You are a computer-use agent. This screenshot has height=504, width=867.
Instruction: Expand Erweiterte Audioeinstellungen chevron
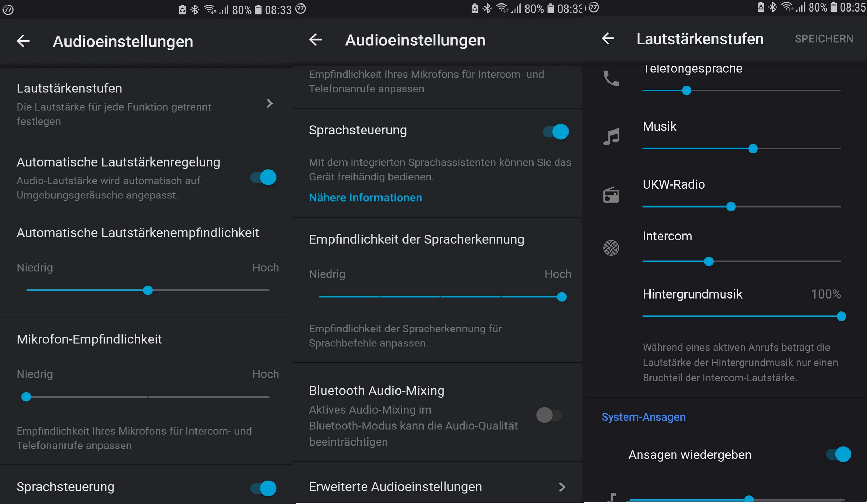click(x=562, y=487)
